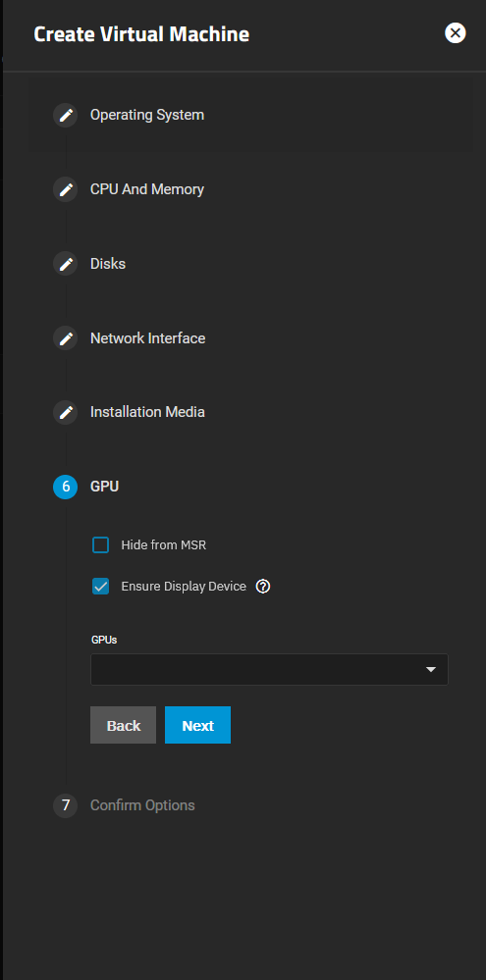Open the GPUs dropdown arrow
The width and height of the screenshot is (486, 980).
430,669
